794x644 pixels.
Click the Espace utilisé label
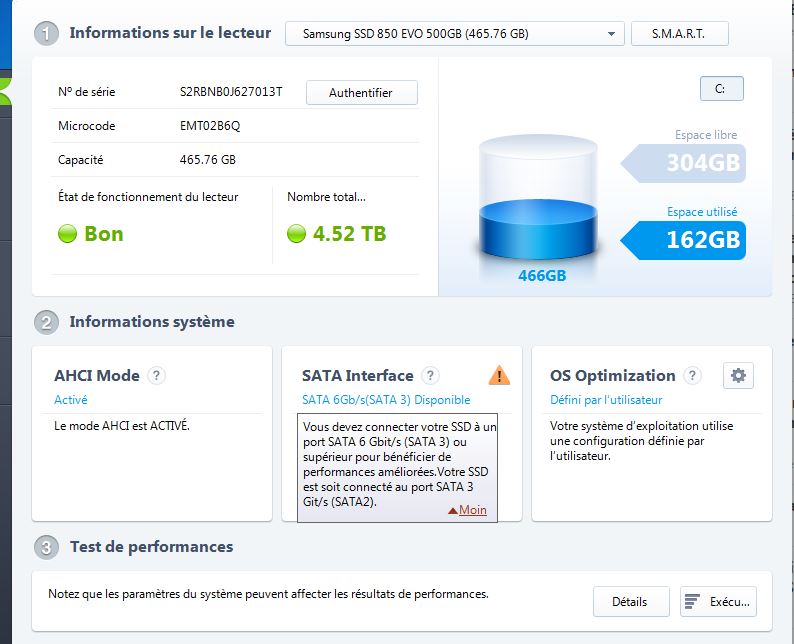[702, 212]
